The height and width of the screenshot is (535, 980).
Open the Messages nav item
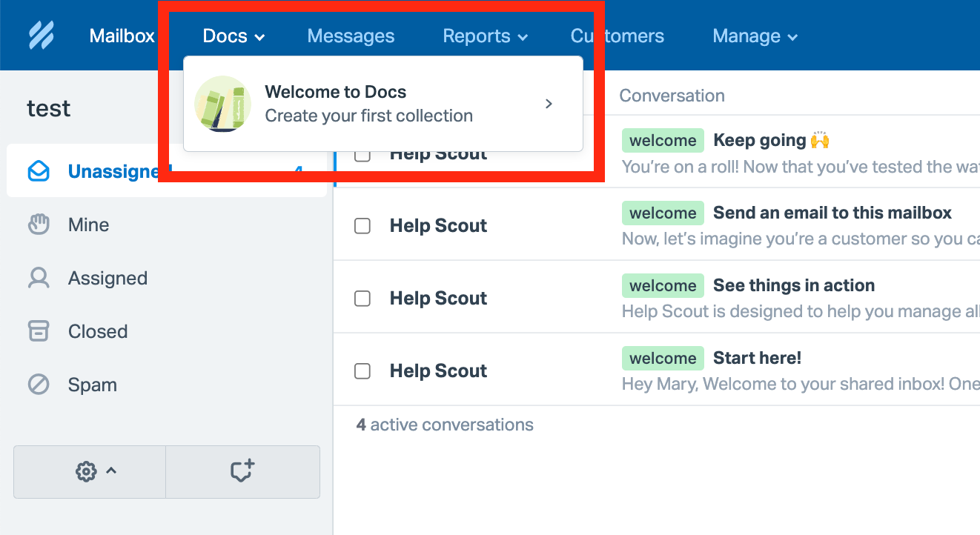(351, 36)
